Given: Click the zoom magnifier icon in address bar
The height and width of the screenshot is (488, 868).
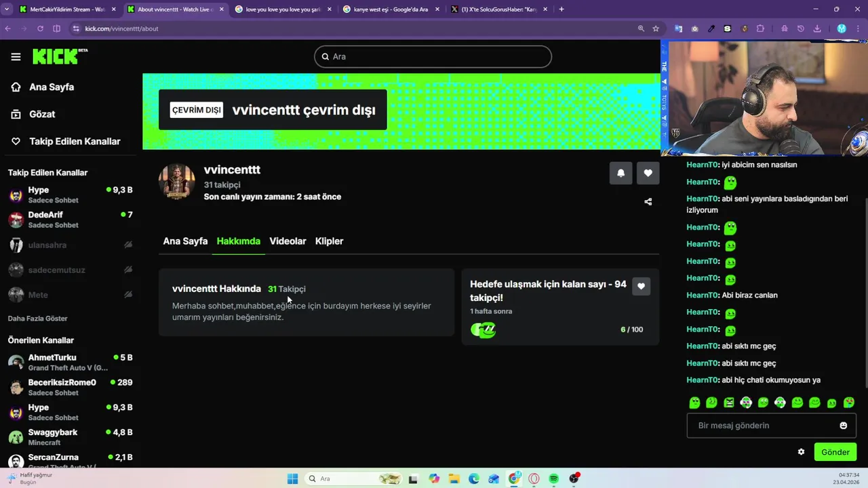Looking at the screenshot, I should 641,28.
